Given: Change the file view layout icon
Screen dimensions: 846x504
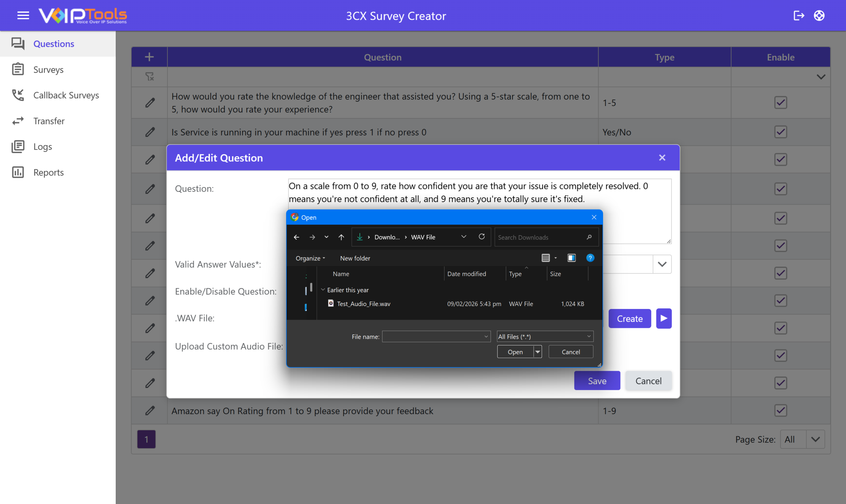Looking at the screenshot, I should 546,258.
